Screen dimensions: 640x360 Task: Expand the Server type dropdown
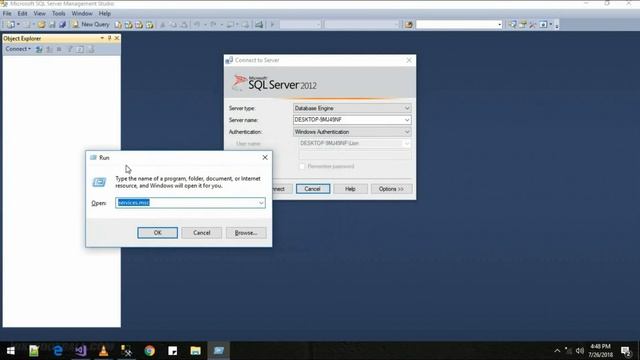pyautogui.click(x=407, y=108)
